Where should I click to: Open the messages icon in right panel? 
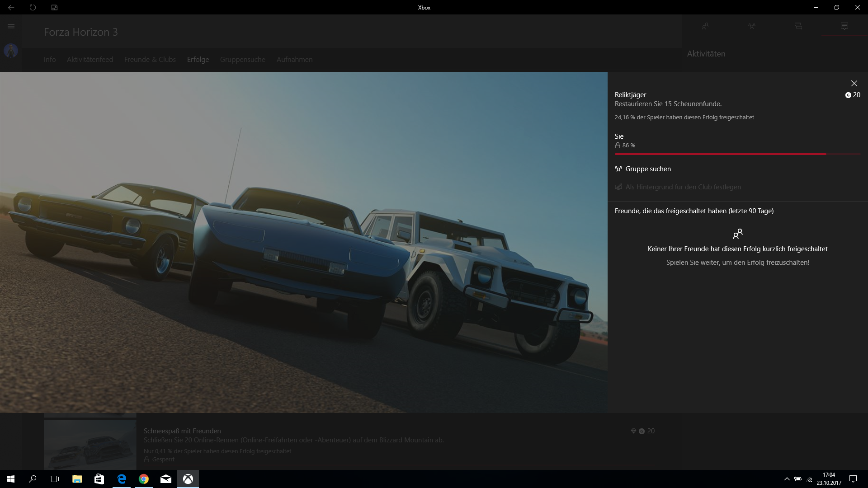pyautogui.click(x=798, y=26)
